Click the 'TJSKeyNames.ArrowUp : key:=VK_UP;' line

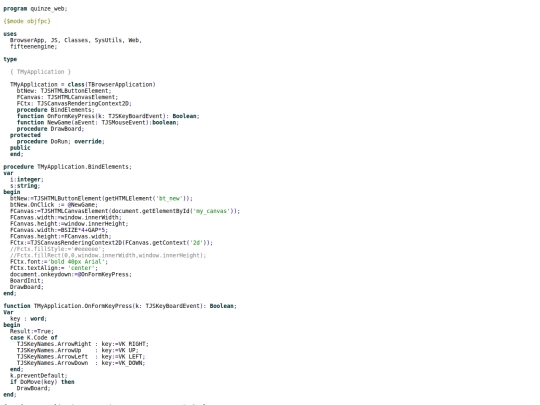coord(77,350)
